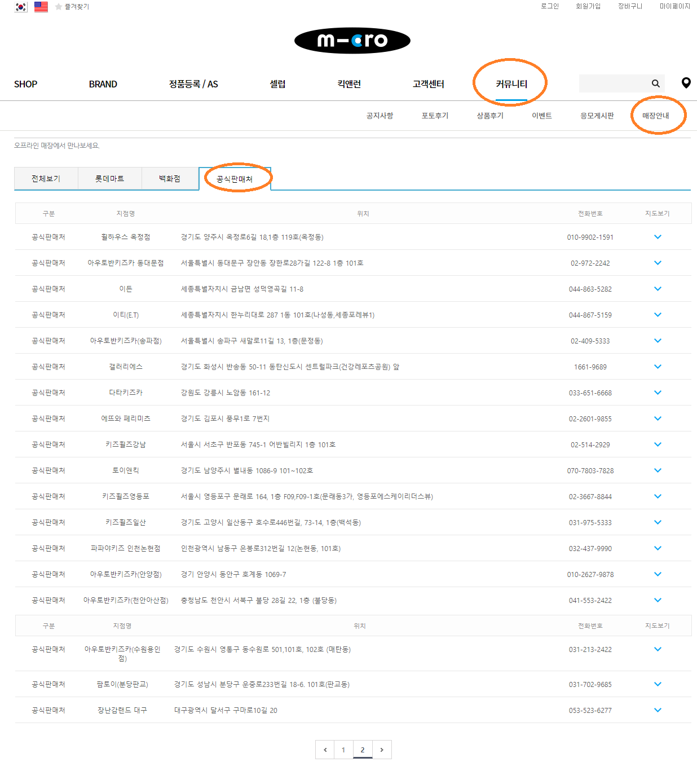Go to next page arrow in pagination

point(382,750)
